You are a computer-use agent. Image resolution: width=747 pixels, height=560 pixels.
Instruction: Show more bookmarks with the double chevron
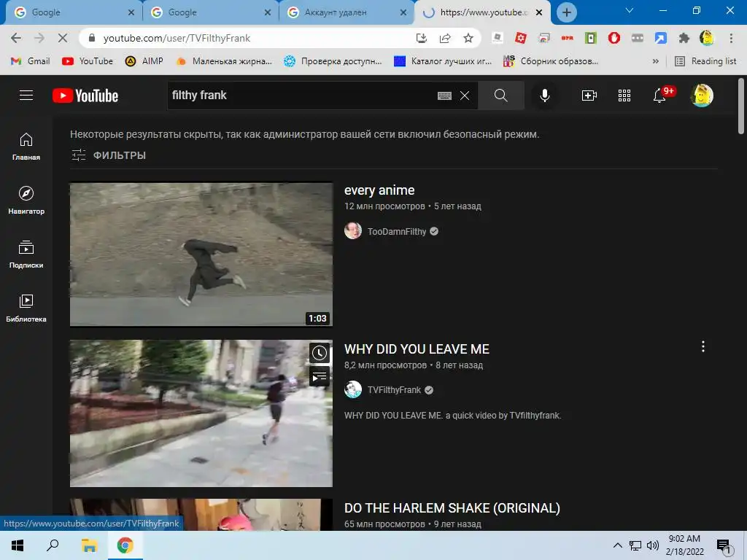click(x=656, y=61)
